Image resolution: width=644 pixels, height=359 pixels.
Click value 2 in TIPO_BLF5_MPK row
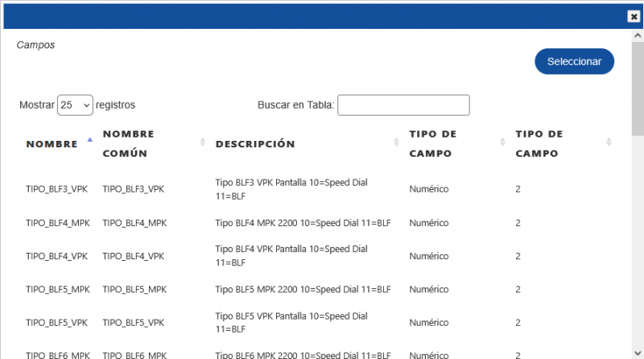click(518, 290)
